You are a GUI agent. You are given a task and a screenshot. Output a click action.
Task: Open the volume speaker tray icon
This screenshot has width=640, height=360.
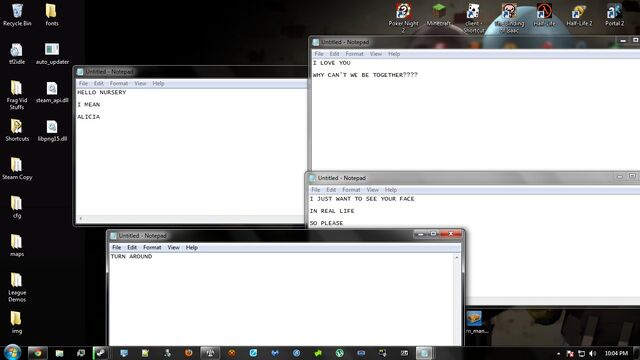pyautogui.click(x=593, y=353)
